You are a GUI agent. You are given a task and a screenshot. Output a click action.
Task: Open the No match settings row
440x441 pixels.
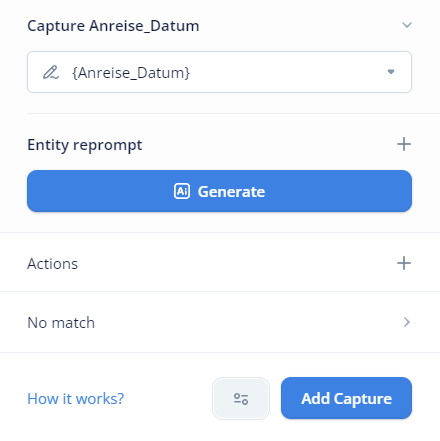pyautogui.click(x=220, y=322)
